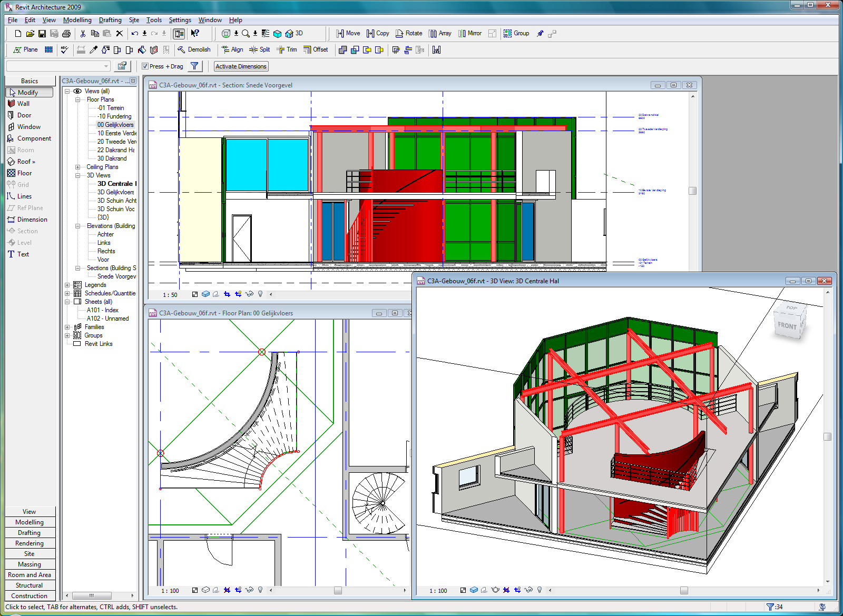The width and height of the screenshot is (843, 616).
Task: Cut selection with scissors icon
Action: click(x=83, y=34)
